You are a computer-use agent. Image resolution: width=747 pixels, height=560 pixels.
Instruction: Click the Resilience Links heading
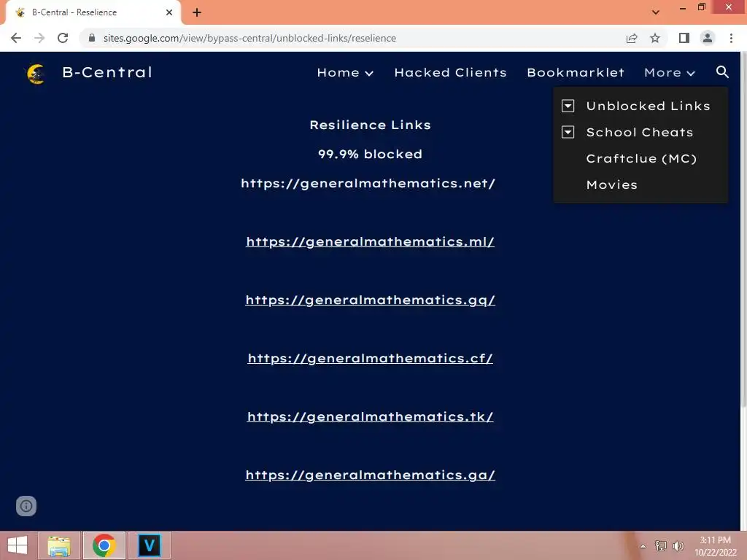coord(370,125)
